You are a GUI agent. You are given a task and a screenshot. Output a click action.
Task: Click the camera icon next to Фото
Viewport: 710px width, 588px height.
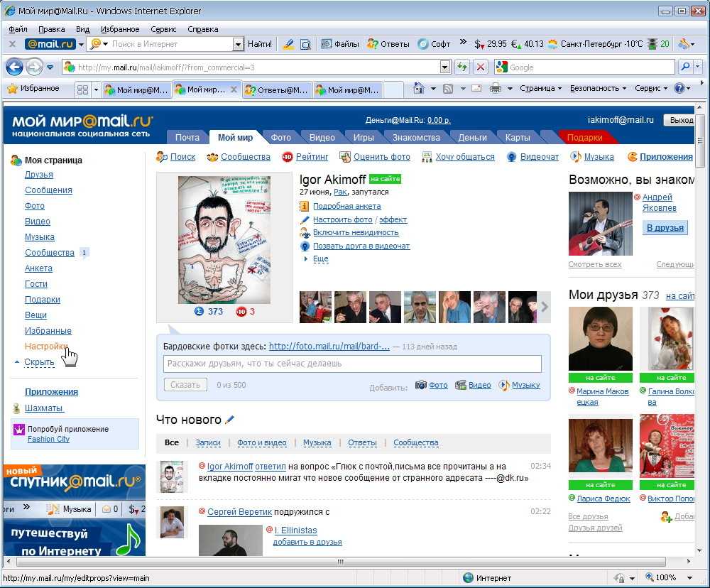click(421, 385)
